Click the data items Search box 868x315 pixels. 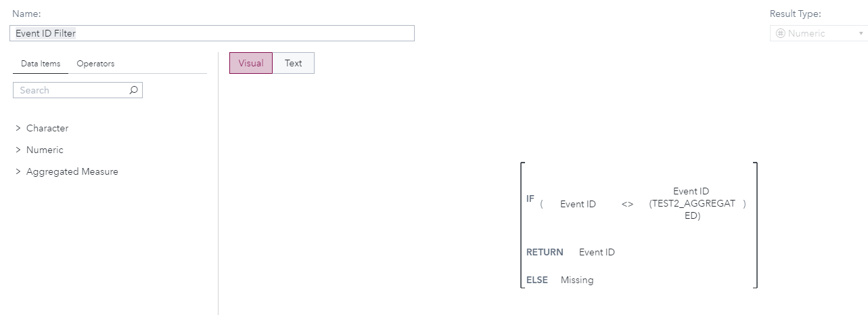[x=71, y=90]
